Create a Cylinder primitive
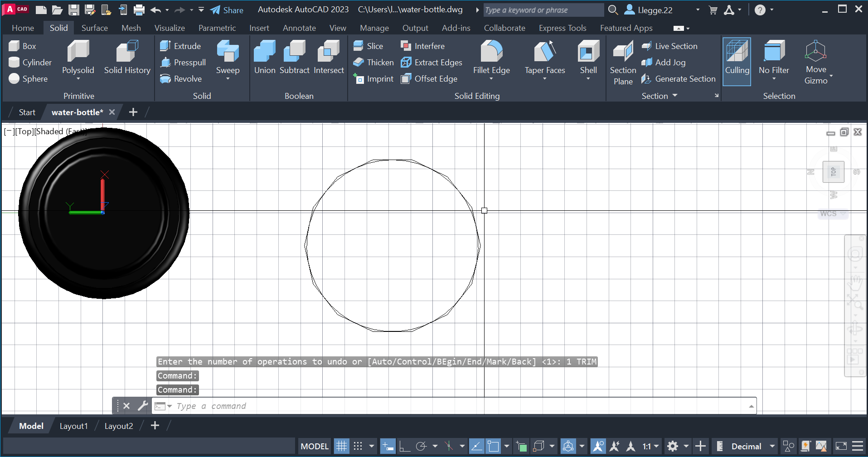 point(30,62)
